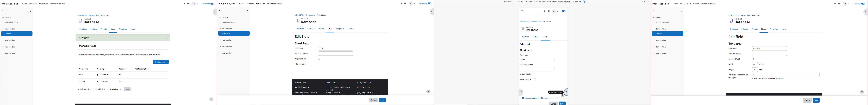Viewport: 868px width, 105px height.
Task: Dismiss the 'Preset applied.' alert
Action: point(167,38)
